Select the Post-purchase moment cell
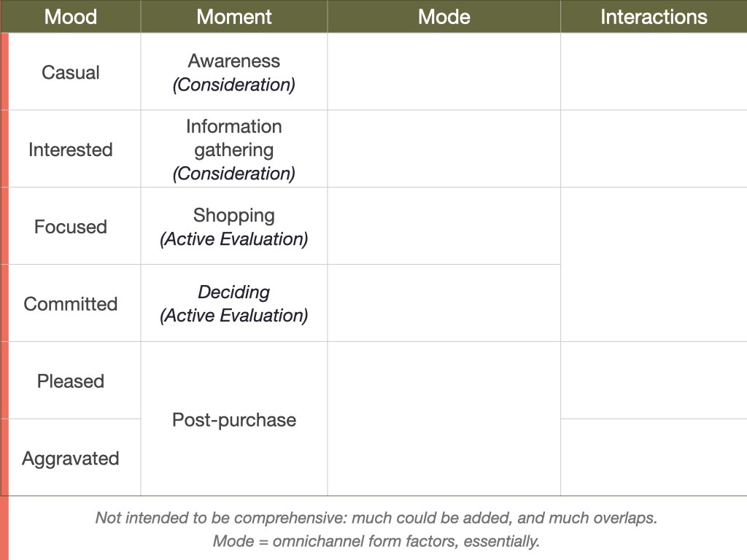The height and width of the screenshot is (560, 747). [234, 419]
